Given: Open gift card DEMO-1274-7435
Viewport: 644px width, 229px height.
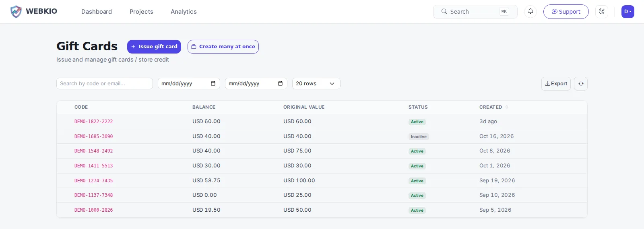Looking at the screenshot, I should [x=93, y=181].
